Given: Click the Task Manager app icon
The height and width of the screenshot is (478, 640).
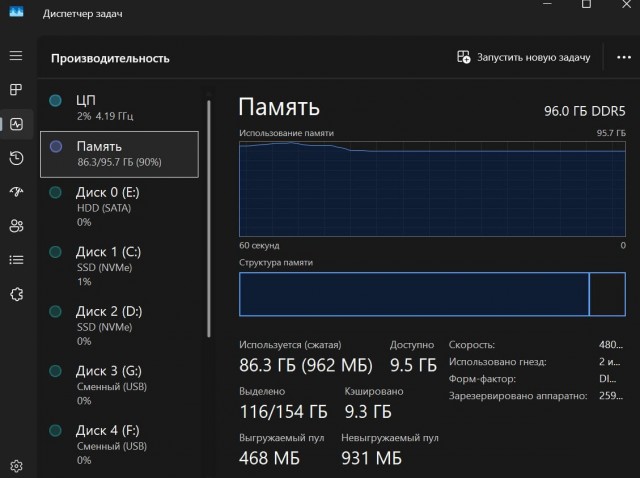Looking at the screenshot, I should 16,12.
